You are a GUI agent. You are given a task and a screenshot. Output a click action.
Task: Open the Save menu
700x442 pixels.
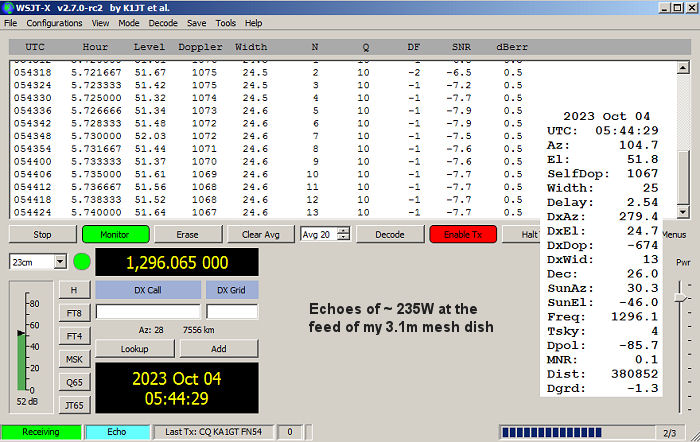[196, 23]
